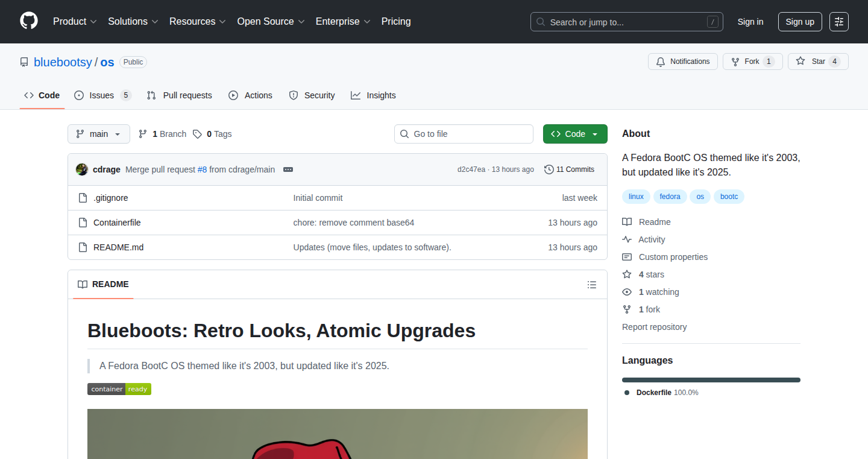Select the linux topic tag
This screenshot has height=459, width=868.
pos(636,197)
